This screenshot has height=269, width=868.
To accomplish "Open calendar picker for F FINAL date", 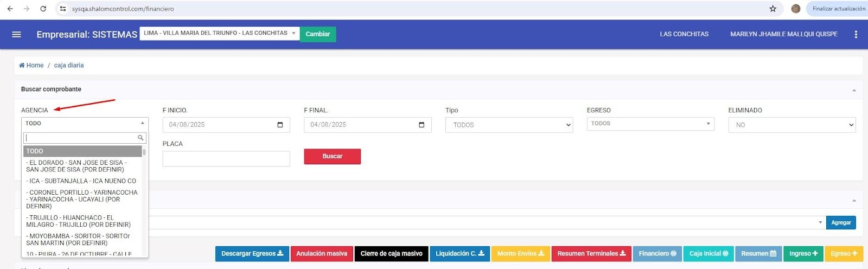I will tap(422, 125).
